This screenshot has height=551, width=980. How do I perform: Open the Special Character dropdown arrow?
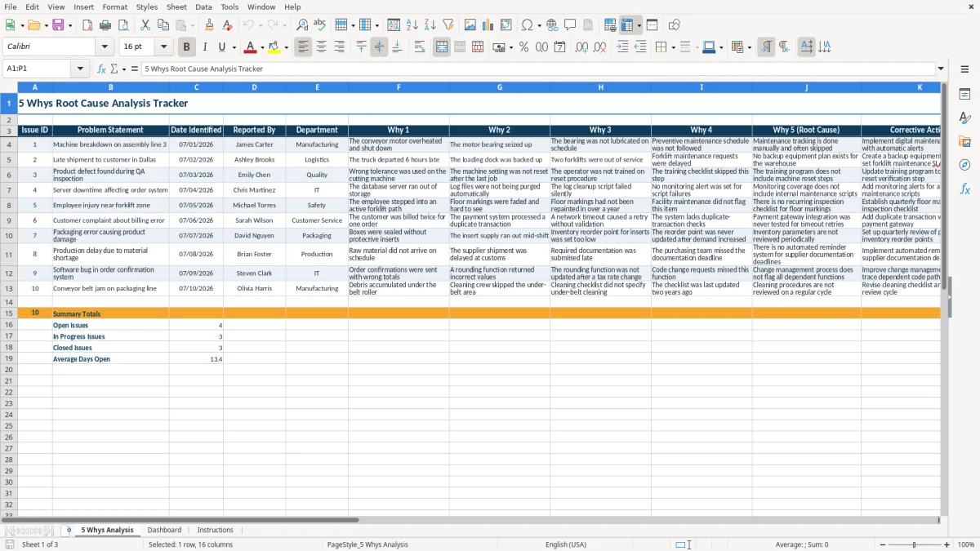[x=540, y=25]
